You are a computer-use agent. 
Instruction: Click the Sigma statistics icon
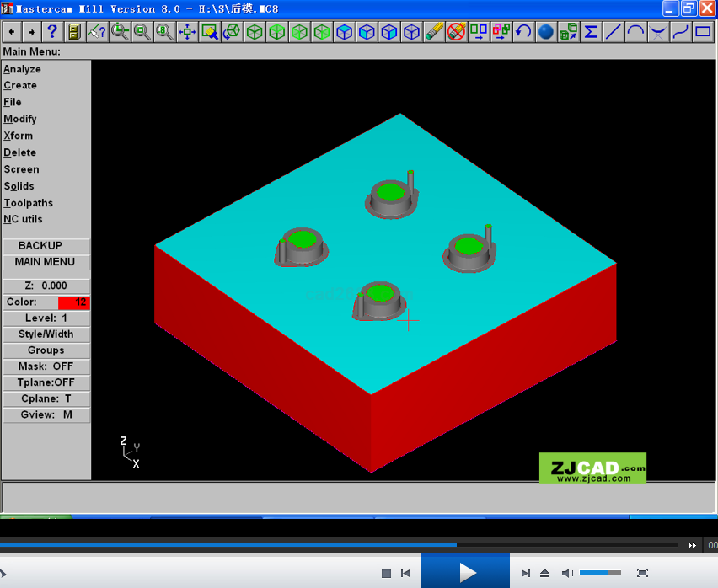pyautogui.click(x=591, y=32)
